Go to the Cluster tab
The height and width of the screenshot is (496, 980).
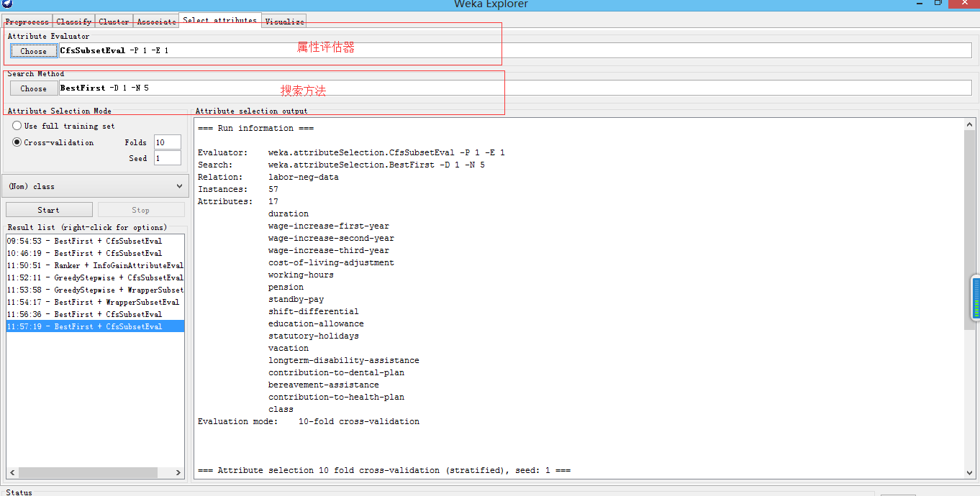pyautogui.click(x=114, y=22)
